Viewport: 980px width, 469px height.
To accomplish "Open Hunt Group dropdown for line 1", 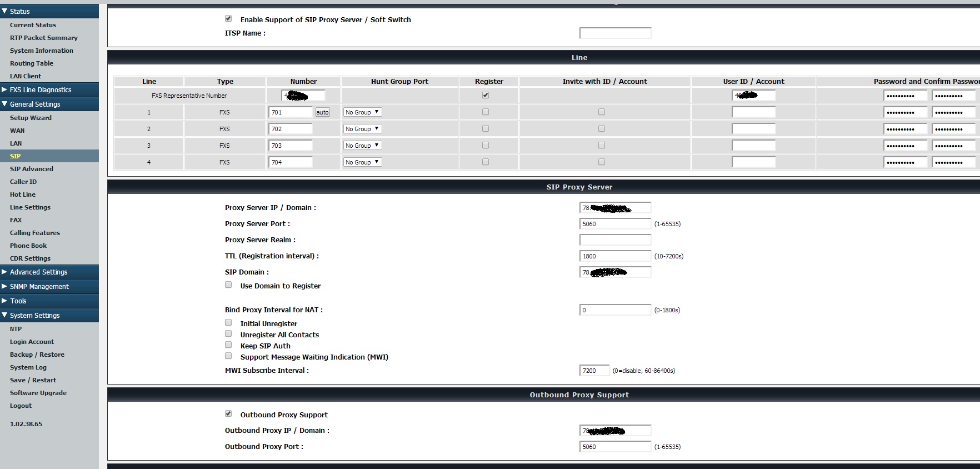I will tap(362, 112).
